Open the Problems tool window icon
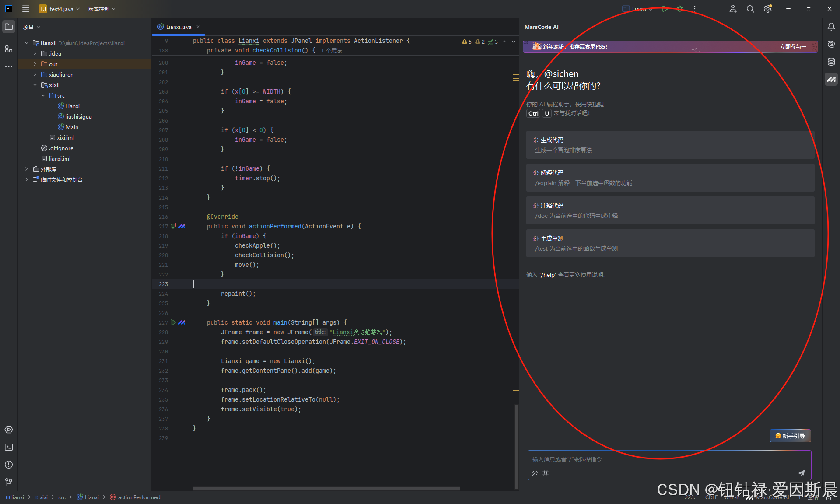The height and width of the screenshot is (504, 840). pos(9,465)
